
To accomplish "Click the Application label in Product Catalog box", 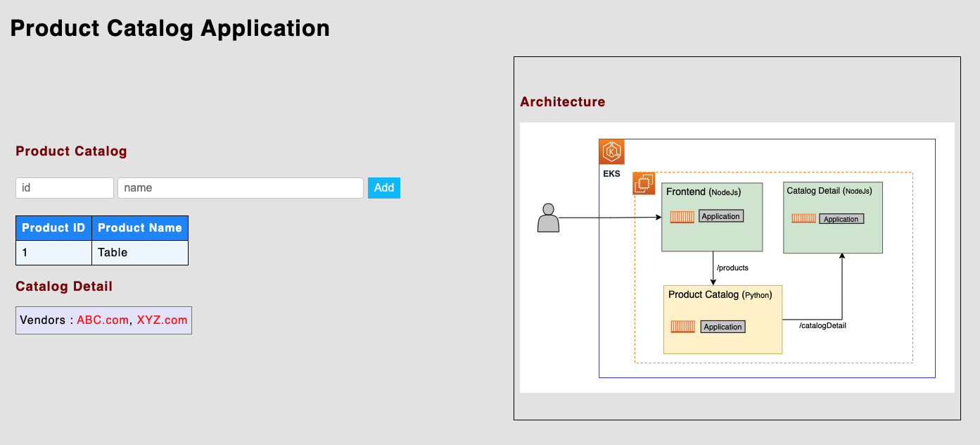I will (x=723, y=326).
